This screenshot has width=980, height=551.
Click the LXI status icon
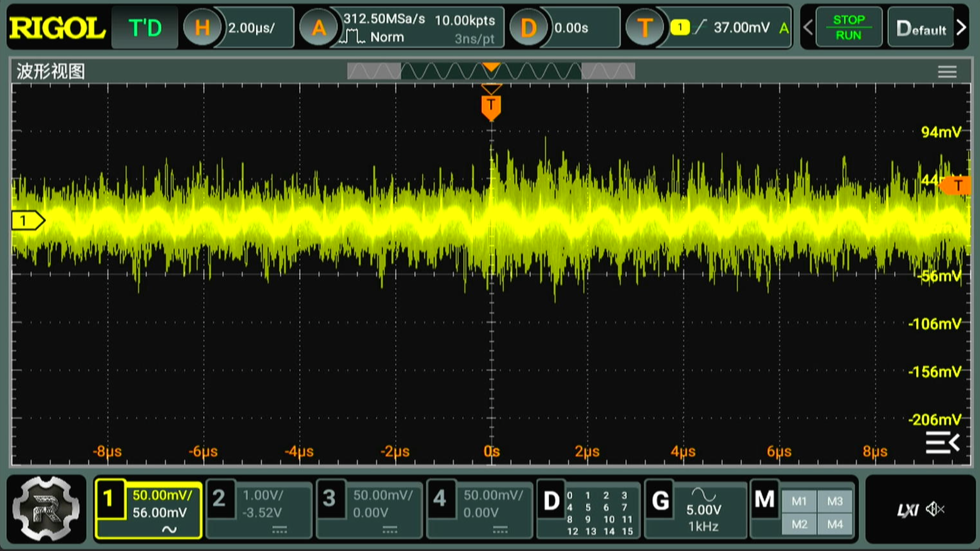(x=908, y=510)
